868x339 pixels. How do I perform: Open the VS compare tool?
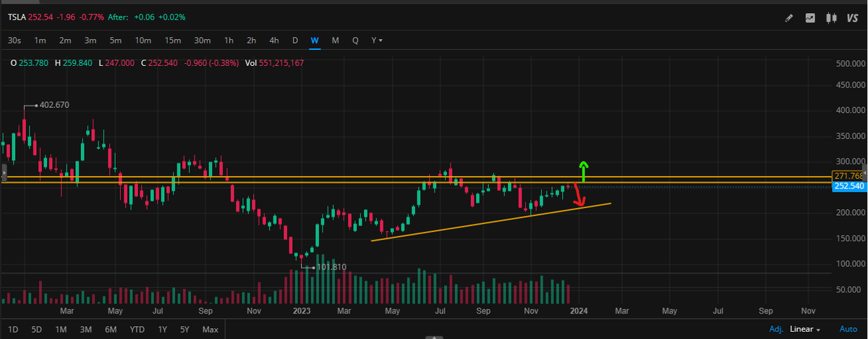pos(851,17)
